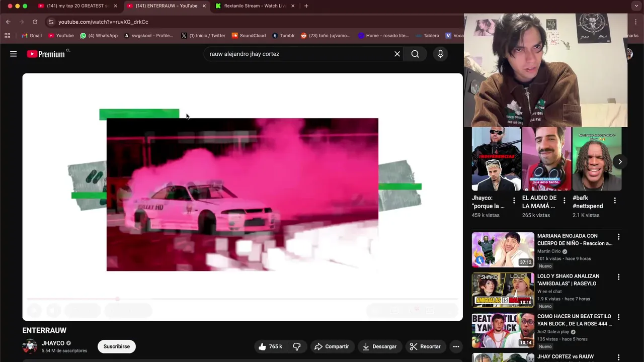
Task: Click the Suscribirse button
Action: tap(117, 346)
